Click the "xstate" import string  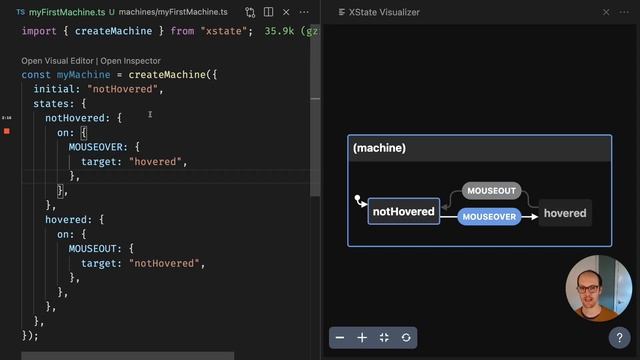pyautogui.click(x=224, y=31)
